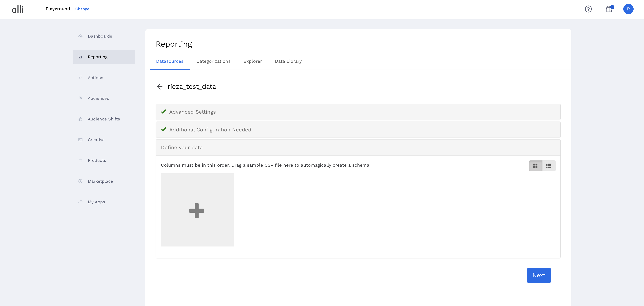Click the Next button
This screenshot has width=644, height=306.
(539, 275)
